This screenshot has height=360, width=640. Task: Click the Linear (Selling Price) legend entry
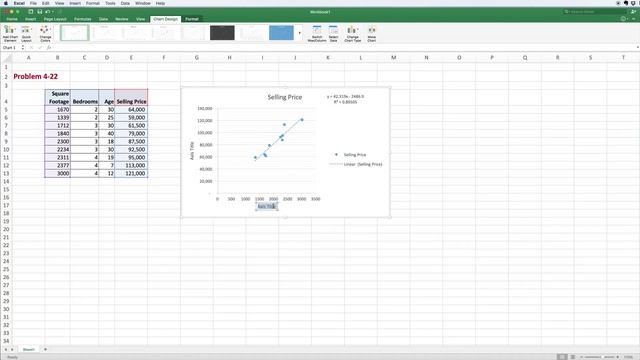[x=356, y=164]
